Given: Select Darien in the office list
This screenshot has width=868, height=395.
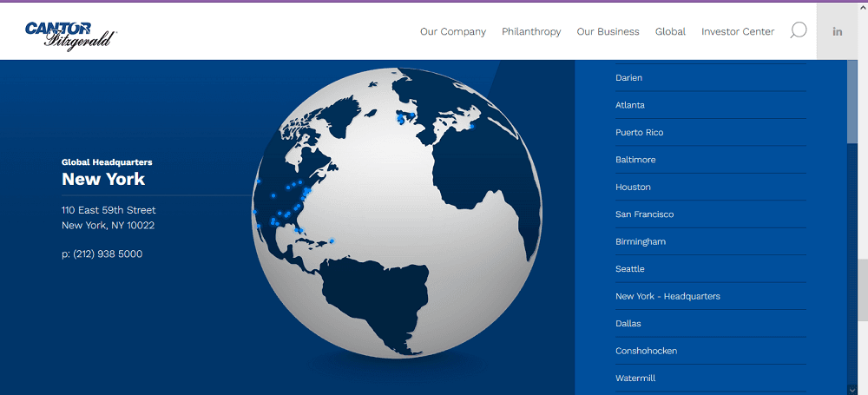Looking at the screenshot, I should pyautogui.click(x=711, y=77).
